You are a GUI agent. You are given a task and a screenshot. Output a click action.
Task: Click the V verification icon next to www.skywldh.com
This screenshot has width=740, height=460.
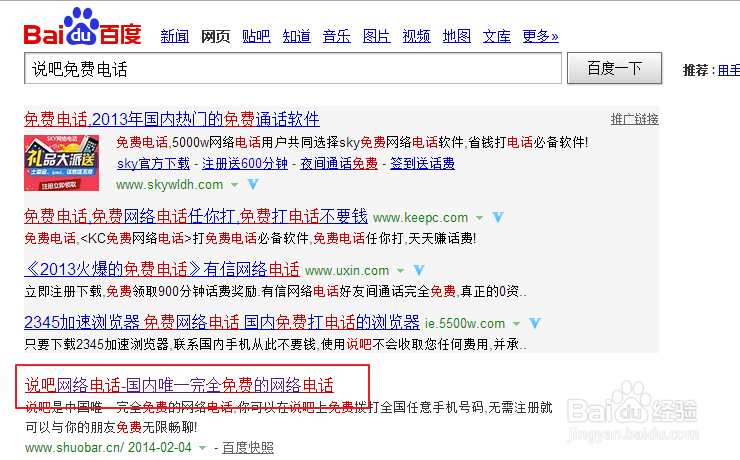click(x=253, y=184)
